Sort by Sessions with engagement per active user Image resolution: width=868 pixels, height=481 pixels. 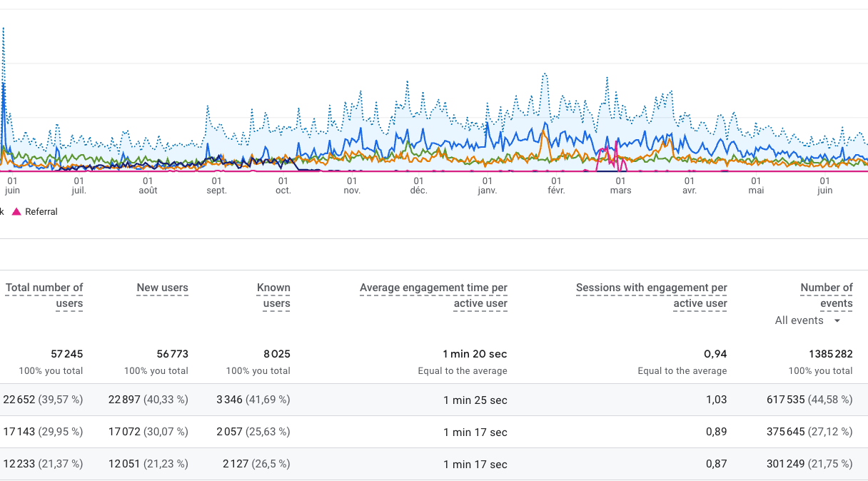click(x=652, y=295)
